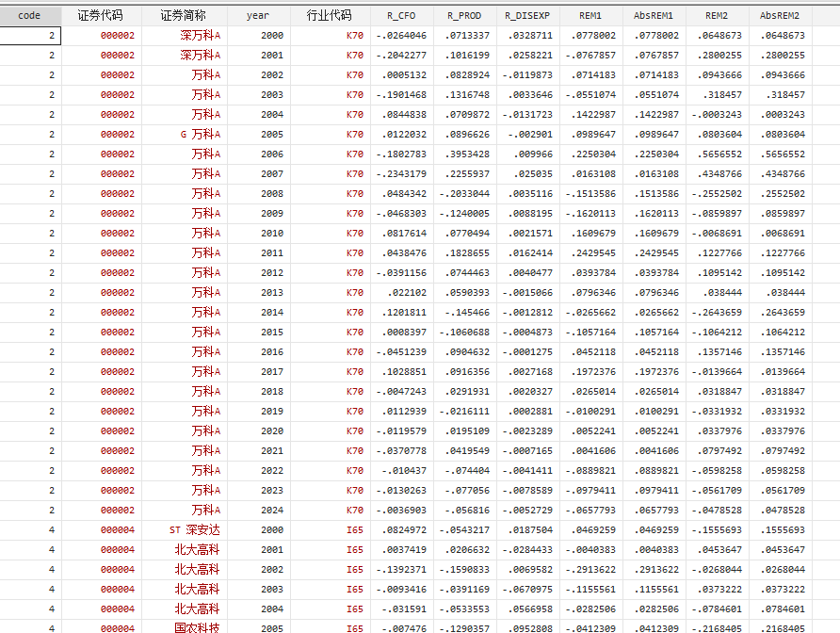
Task: Click 深万科A name in the 2001 row
Action: [x=201, y=56]
